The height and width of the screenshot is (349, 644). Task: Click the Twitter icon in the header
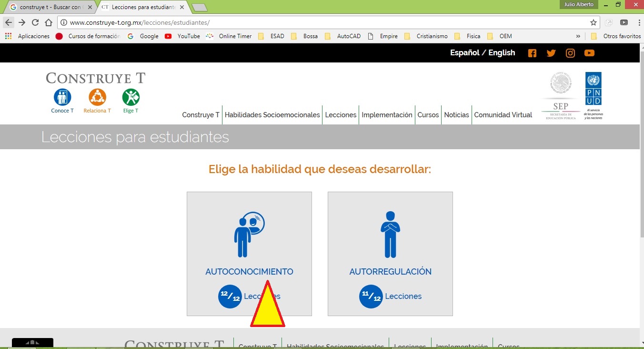pyautogui.click(x=551, y=53)
